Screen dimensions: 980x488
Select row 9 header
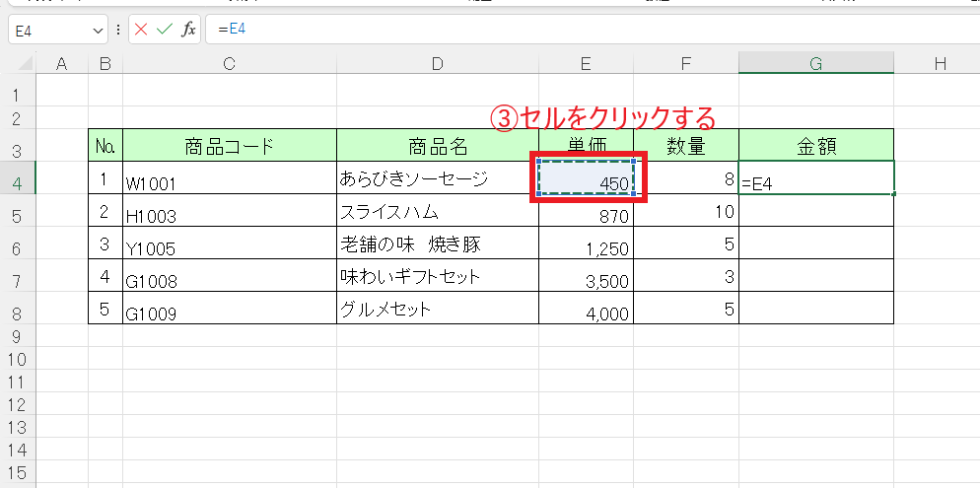(18, 336)
